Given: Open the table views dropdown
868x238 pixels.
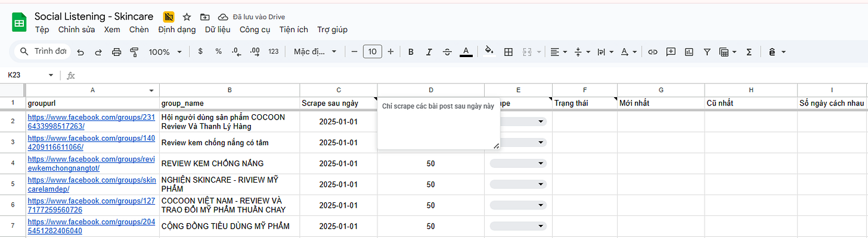Looking at the screenshot, I should pyautogui.click(x=728, y=52).
